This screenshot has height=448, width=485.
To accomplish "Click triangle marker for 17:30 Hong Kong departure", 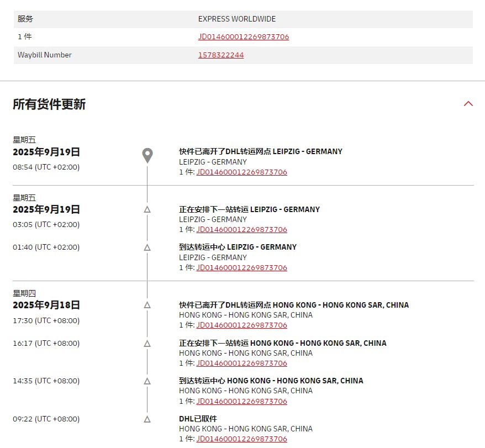I will (x=147, y=305).
